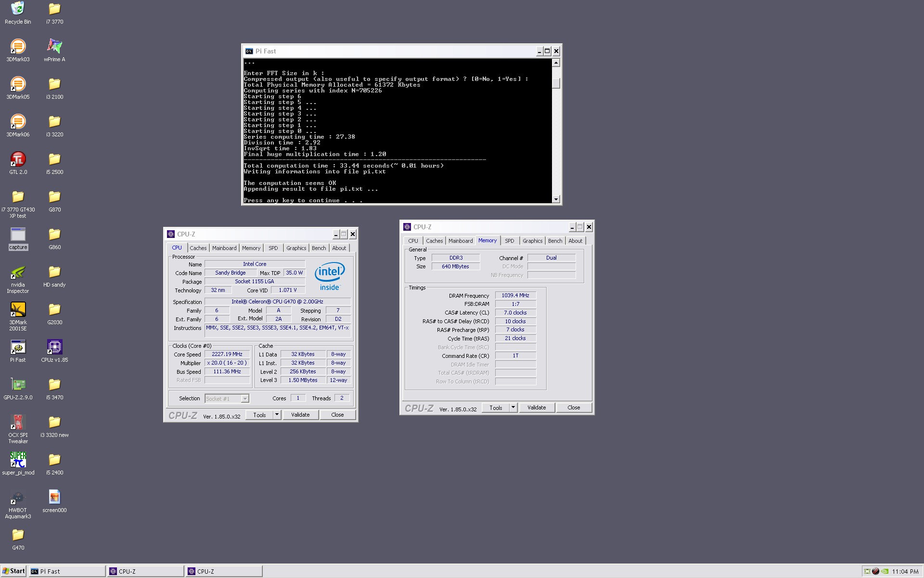Expand Tools dropdown arrow in CPU-Z CPU window
The height and width of the screenshot is (578, 924).
(277, 415)
